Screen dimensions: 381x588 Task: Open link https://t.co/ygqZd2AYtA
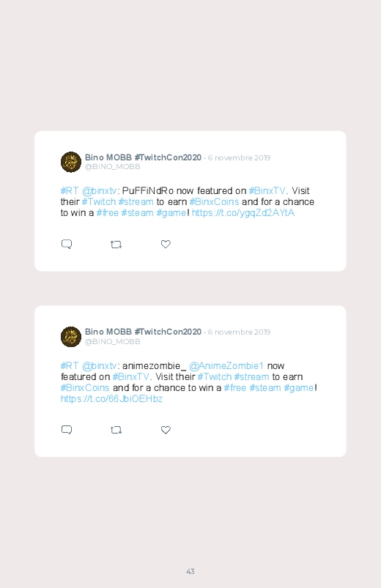pos(243,213)
